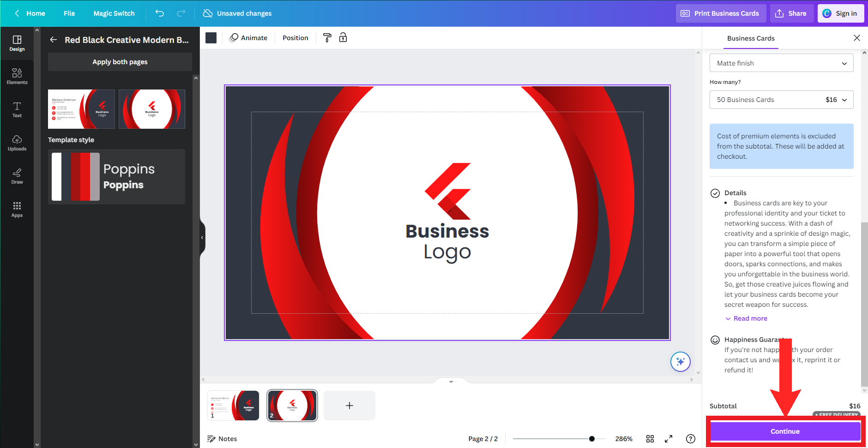The image size is (868, 448).
Task: Open the 50 Business Cards quantity dropdown
Action: [782, 100]
